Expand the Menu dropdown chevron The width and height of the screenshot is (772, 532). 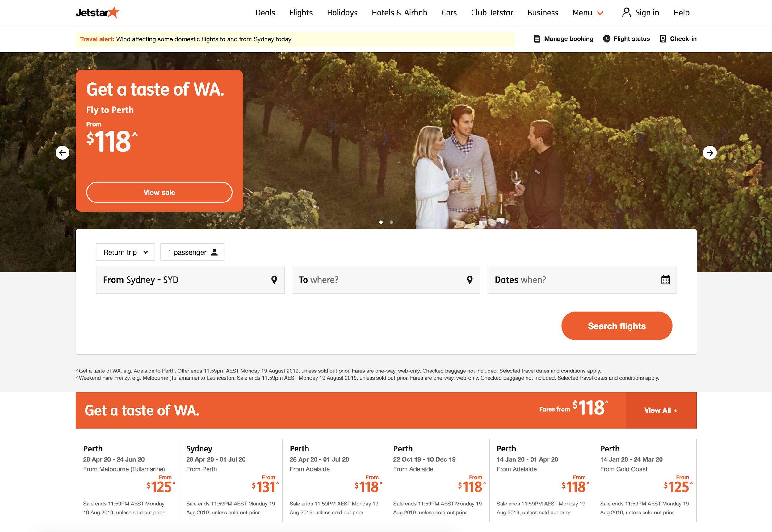pyautogui.click(x=600, y=13)
